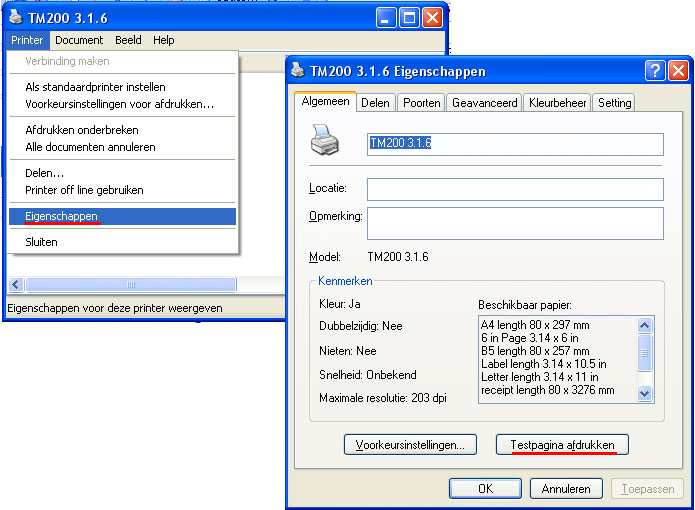Click left arrow of horizontal scrollbar
695x510 pixels.
pos(15,285)
